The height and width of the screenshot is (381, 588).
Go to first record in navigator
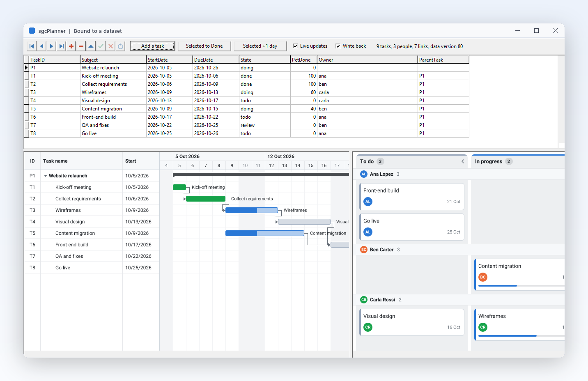(32, 46)
